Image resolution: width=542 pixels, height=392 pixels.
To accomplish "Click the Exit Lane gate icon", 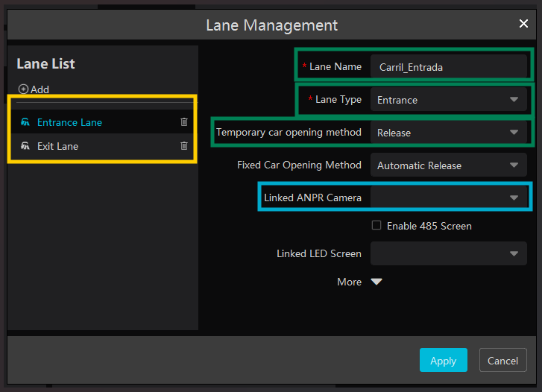I will pos(25,146).
